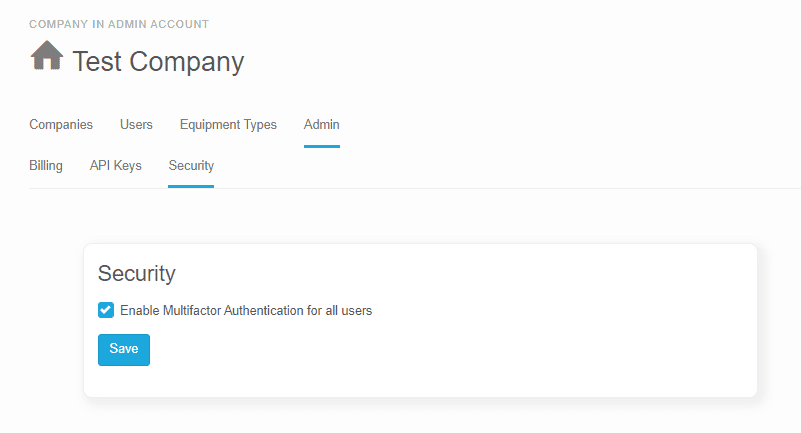Open the Billing sub-tab
Screen dimensions: 801x433
tap(46, 165)
